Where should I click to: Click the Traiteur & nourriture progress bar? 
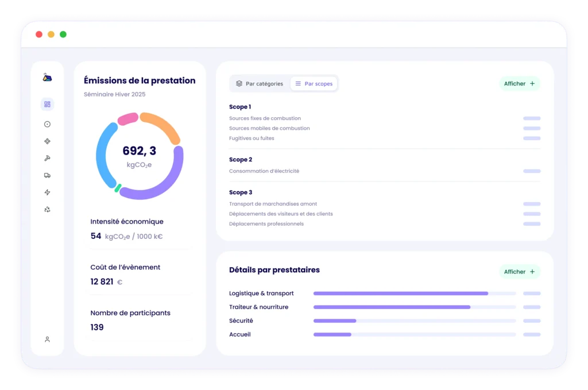pos(415,307)
